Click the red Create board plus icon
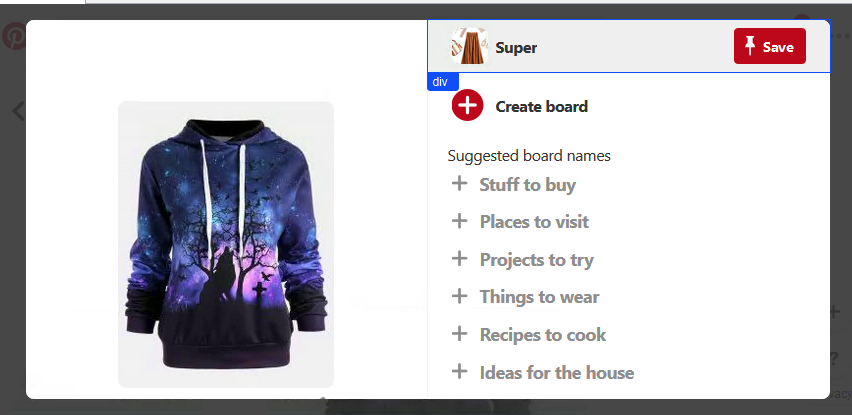This screenshot has height=415, width=852. 467,105
